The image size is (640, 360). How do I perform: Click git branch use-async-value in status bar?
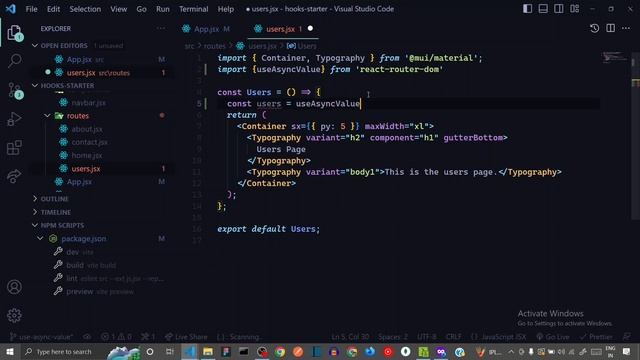(42, 337)
